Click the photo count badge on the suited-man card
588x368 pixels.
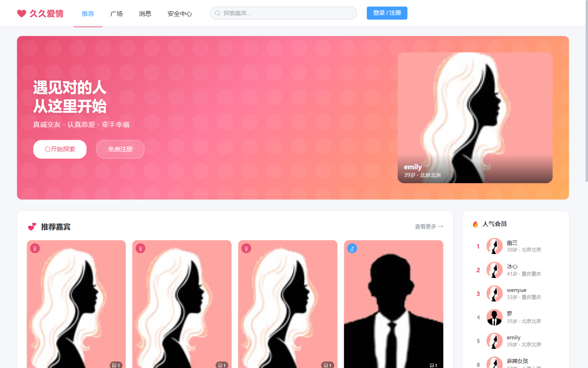433,365
